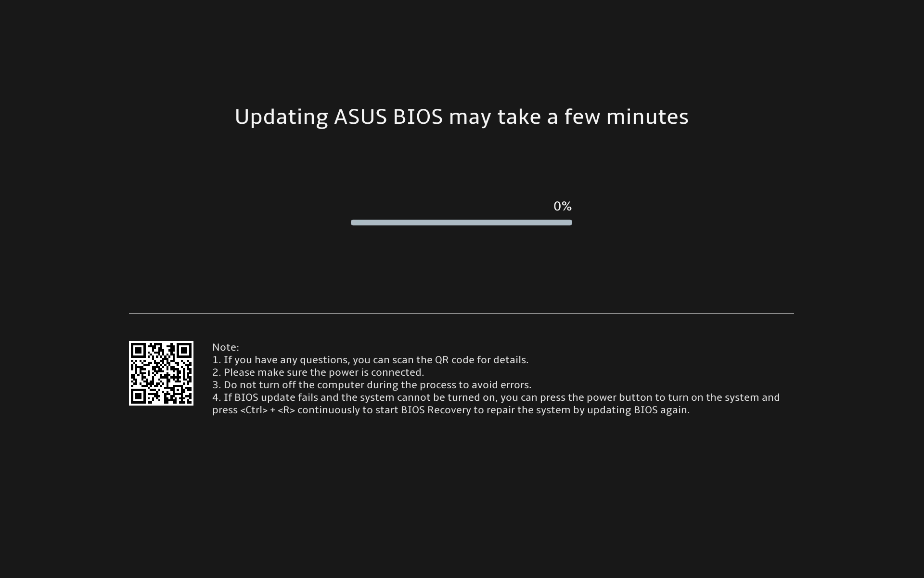Viewport: 924px width, 578px height.
Task: Click note 4 about BIOS update fails
Action: point(496,404)
